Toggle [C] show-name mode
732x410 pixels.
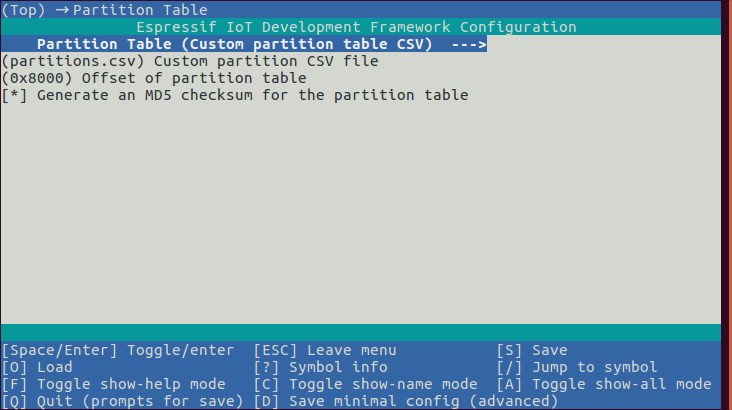click(365, 384)
